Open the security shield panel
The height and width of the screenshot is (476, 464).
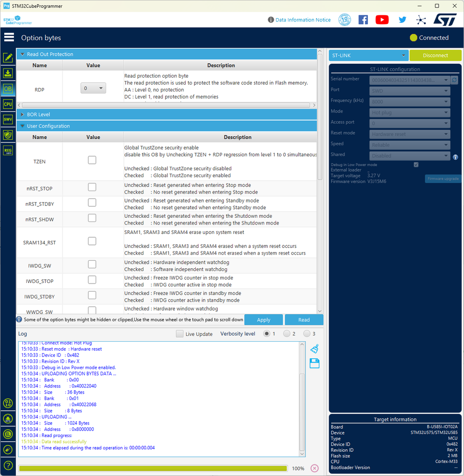tap(8, 135)
